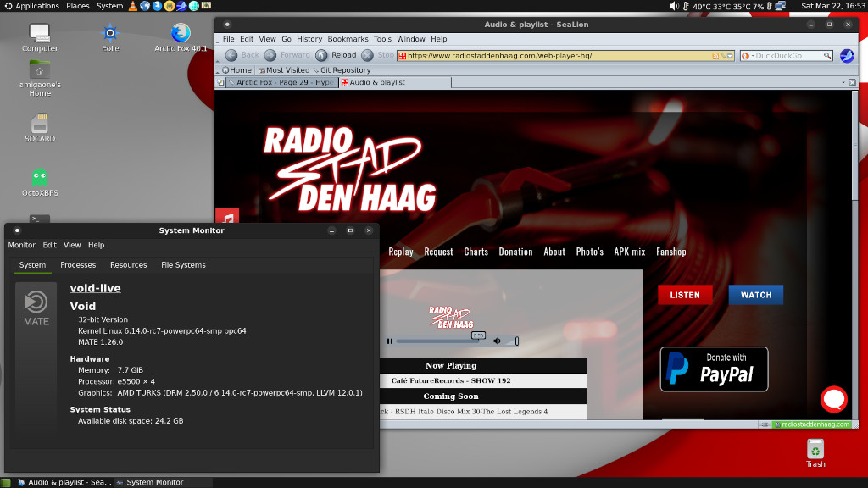The height and width of the screenshot is (488, 868).
Task: Open the SeaLion launcher in the top panel
Action: click(181, 6)
